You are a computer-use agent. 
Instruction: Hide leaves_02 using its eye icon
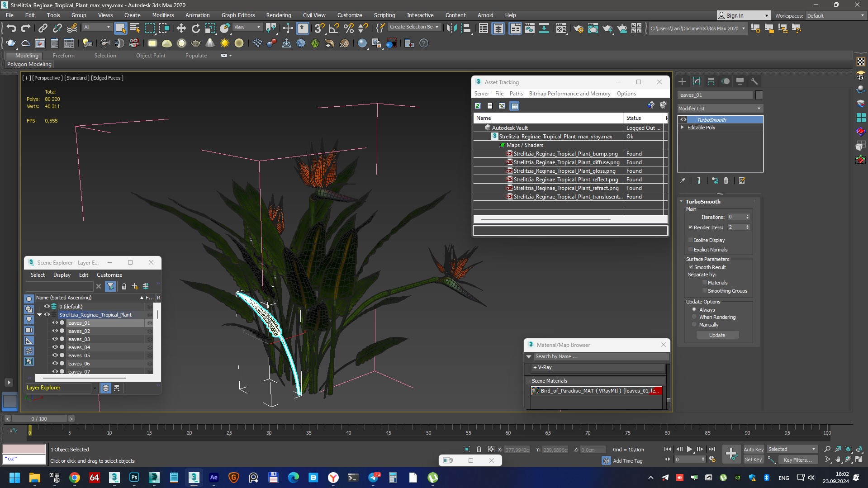coord(55,331)
